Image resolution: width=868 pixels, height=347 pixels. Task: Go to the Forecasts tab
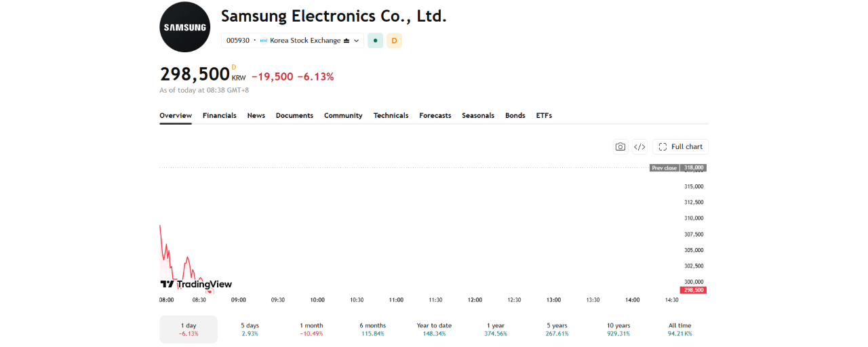coord(435,116)
